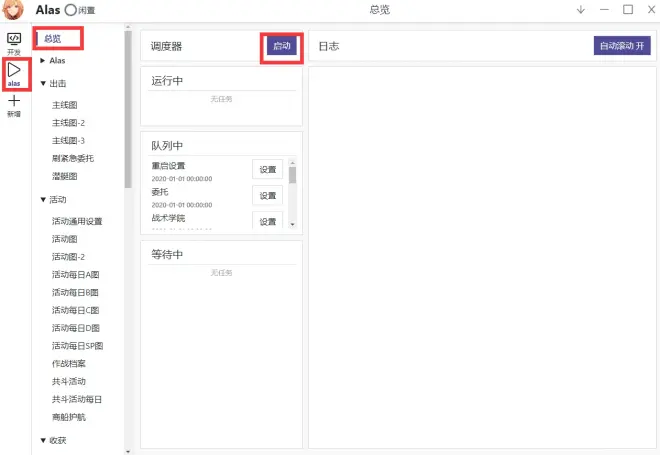
Task: Select 总览 in the navigation menu
Action: point(53,39)
